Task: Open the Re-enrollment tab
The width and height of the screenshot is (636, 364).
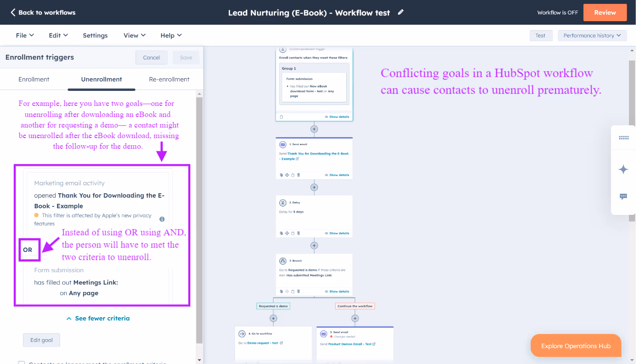Action: [x=169, y=79]
